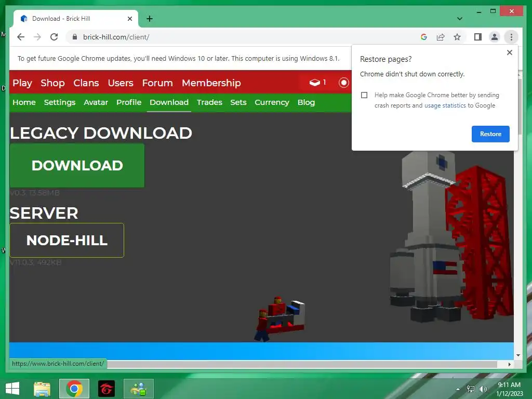Open File Explorer from taskbar
This screenshot has width=532, height=399.
click(x=42, y=389)
